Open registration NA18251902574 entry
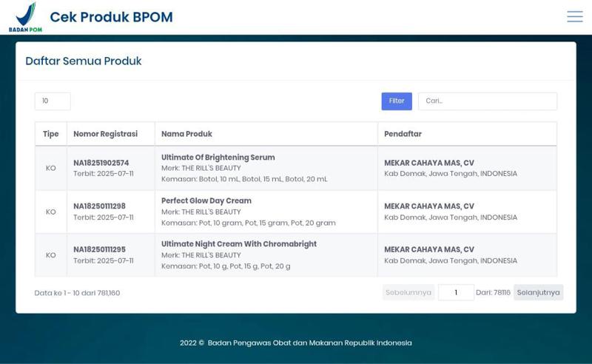Screen dimensions: 592x364 pyautogui.click(x=101, y=163)
